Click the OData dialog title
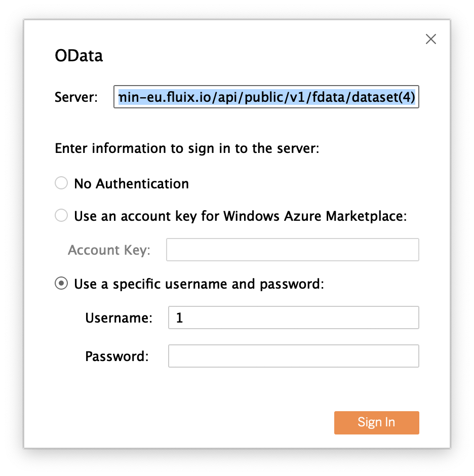Viewport: 474px width, 476px height. (78, 55)
